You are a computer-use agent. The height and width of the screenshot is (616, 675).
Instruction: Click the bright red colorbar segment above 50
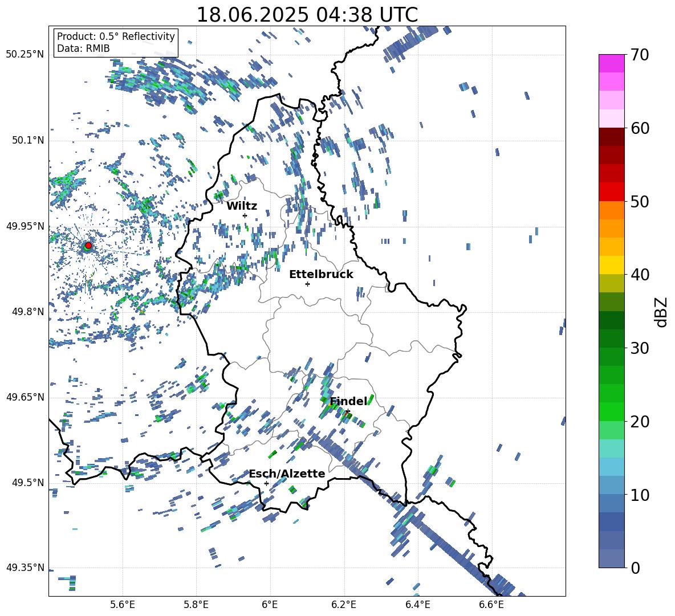(611, 192)
